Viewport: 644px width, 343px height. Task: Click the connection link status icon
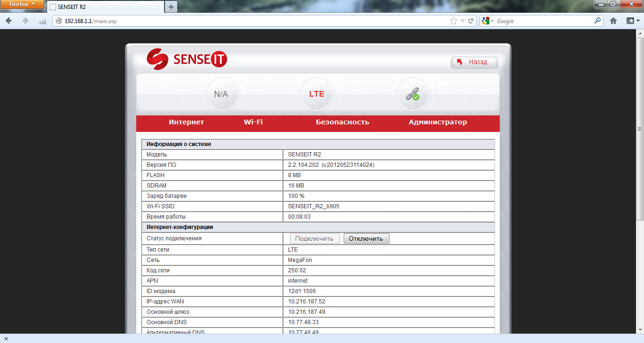pyautogui.click(x=413, y=94)
